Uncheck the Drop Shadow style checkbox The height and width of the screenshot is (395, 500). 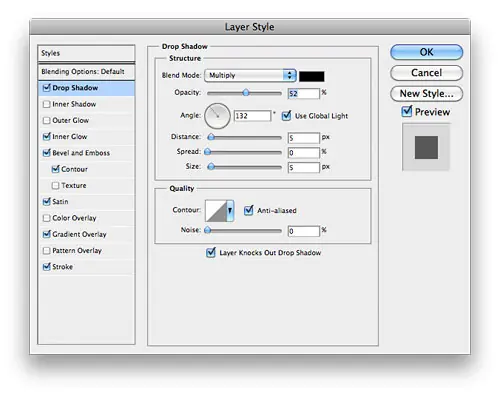(47, 88)
